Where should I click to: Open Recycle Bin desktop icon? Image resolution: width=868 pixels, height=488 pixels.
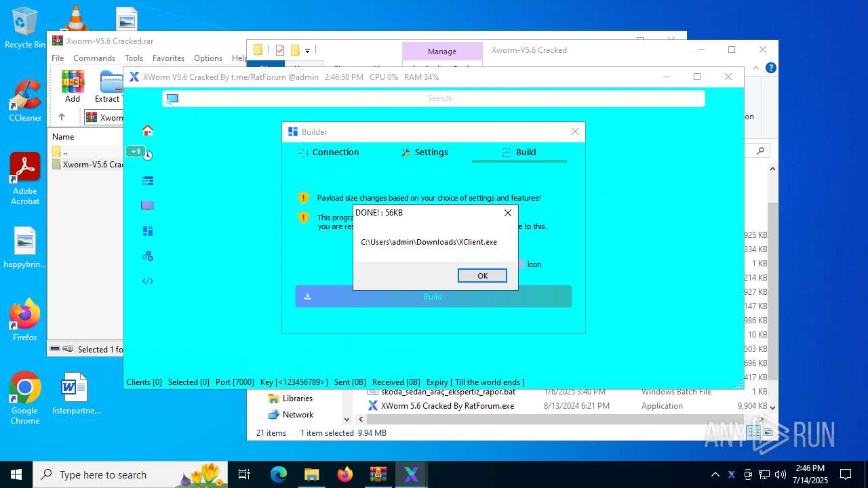(25, 28)
